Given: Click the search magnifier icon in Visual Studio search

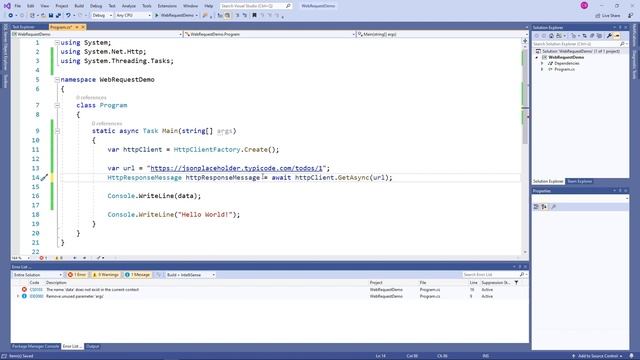Looking at the screenshot, I should [288, 6].
